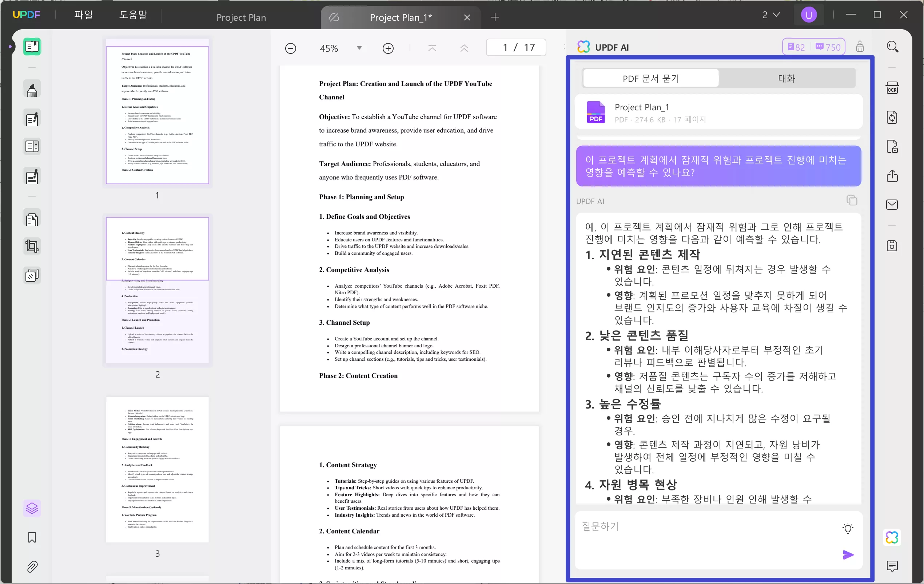
Task: Toggle the tab disable icon on Project Plan_1
Action: coord(334,18)
